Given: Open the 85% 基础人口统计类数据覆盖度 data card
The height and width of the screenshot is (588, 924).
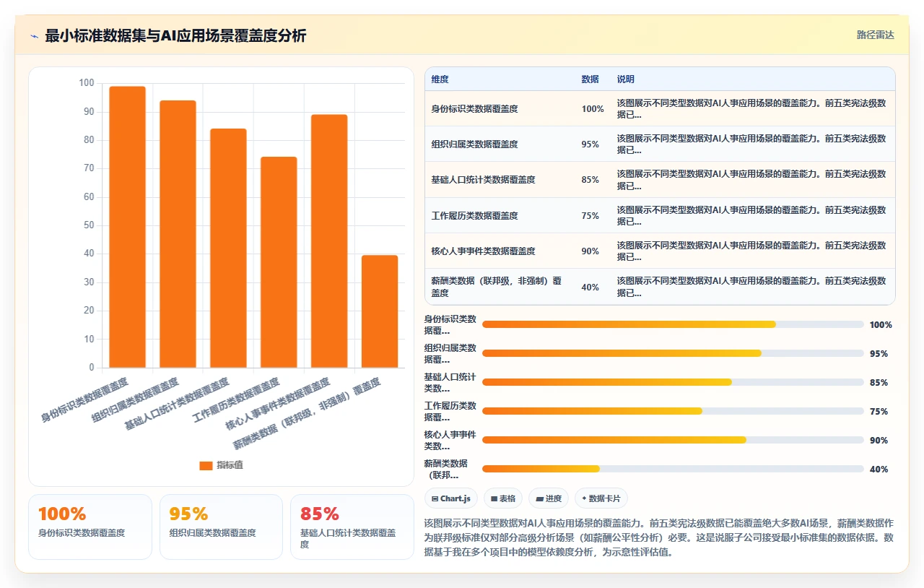Looking at the screenshot, I should (x=352, y=527).
